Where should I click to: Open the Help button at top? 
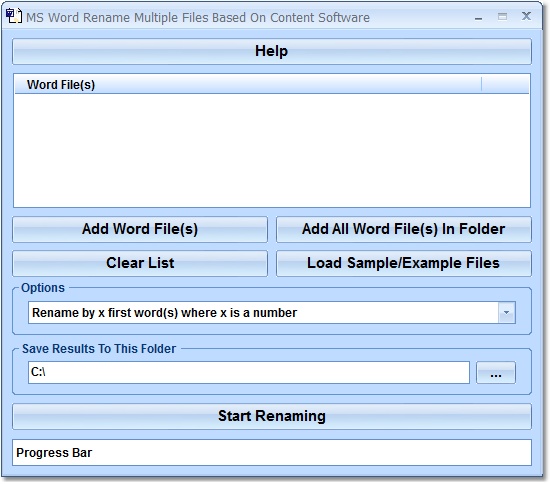pyautogui.click(x=272, y=51)
